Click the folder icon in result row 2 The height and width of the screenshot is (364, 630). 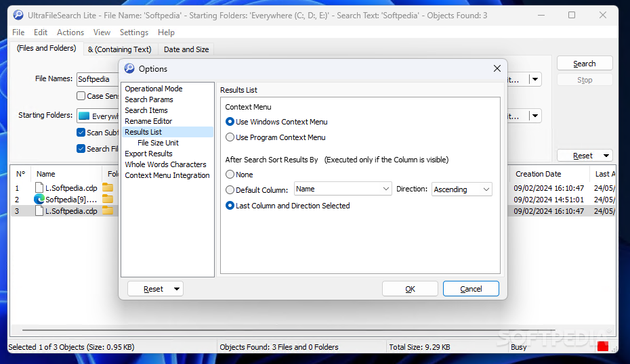tap(108, 199)
